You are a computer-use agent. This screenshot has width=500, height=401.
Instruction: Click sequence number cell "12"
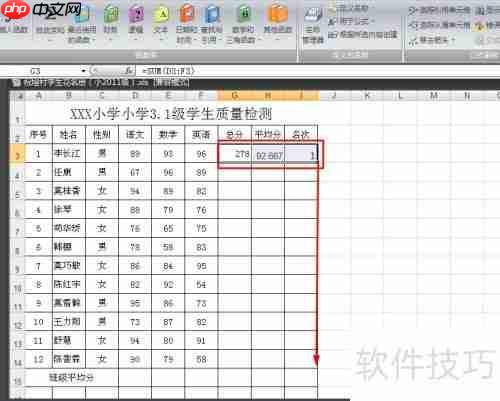pos(39,359)
